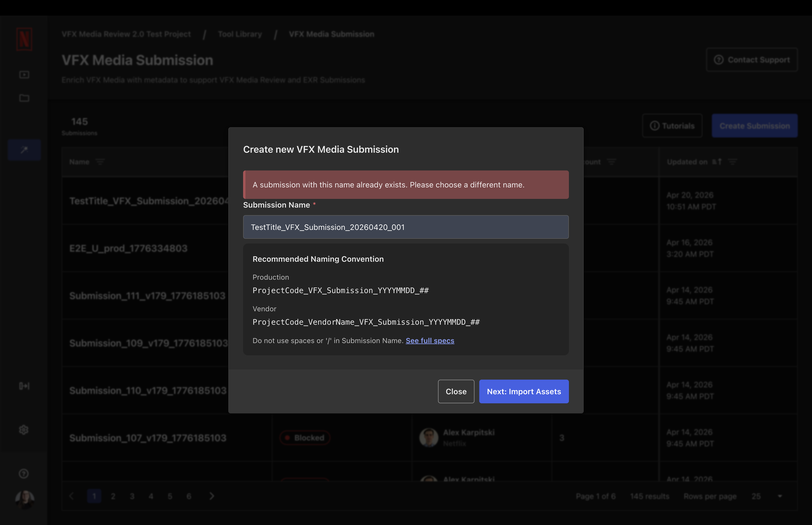Viewport: 812px width, 525px height.
Task: Open the Tool Library breadcrumb
Action: pyautogui.click(x=240, y=34)
